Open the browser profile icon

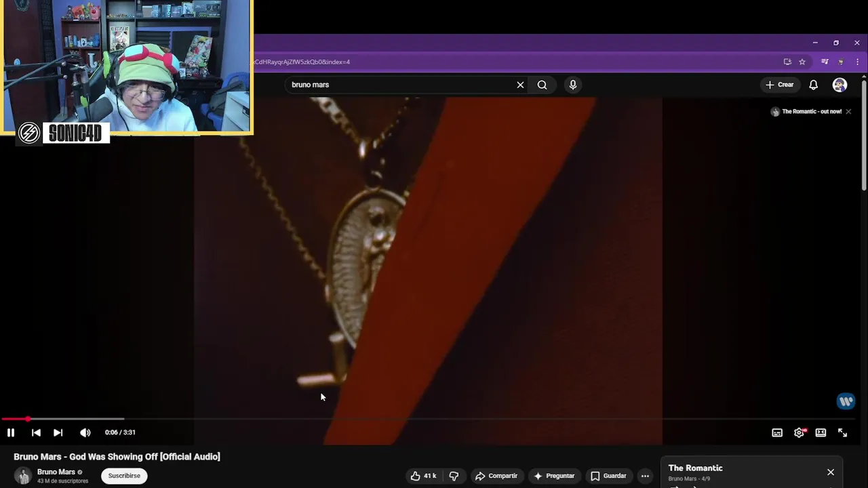pyautogui.click(x=841, y=62)
